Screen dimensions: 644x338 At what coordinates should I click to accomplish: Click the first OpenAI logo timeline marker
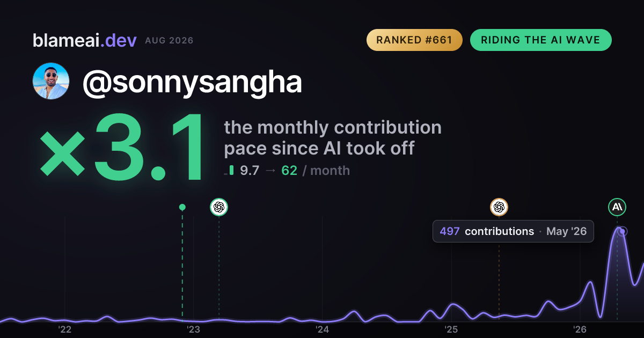(219, 207)
